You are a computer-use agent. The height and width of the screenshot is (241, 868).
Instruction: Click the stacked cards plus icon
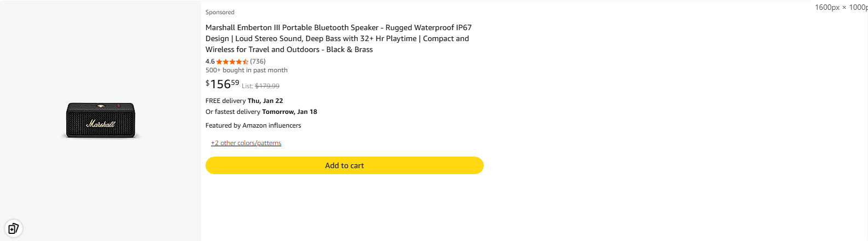(13, 228)
